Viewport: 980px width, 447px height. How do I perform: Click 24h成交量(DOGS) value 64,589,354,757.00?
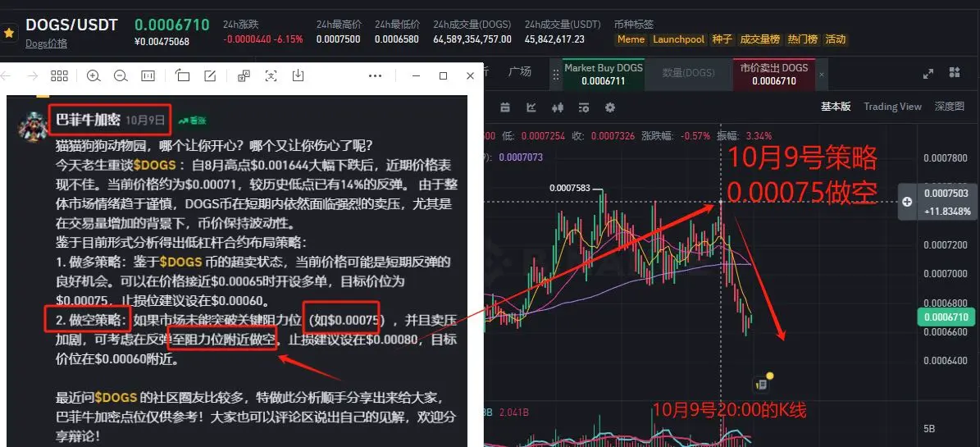pos(472,39)
